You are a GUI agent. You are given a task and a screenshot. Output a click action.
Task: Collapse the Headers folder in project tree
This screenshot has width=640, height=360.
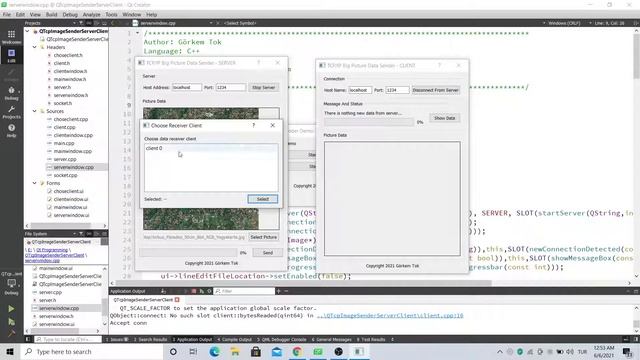tap(35, 47)
